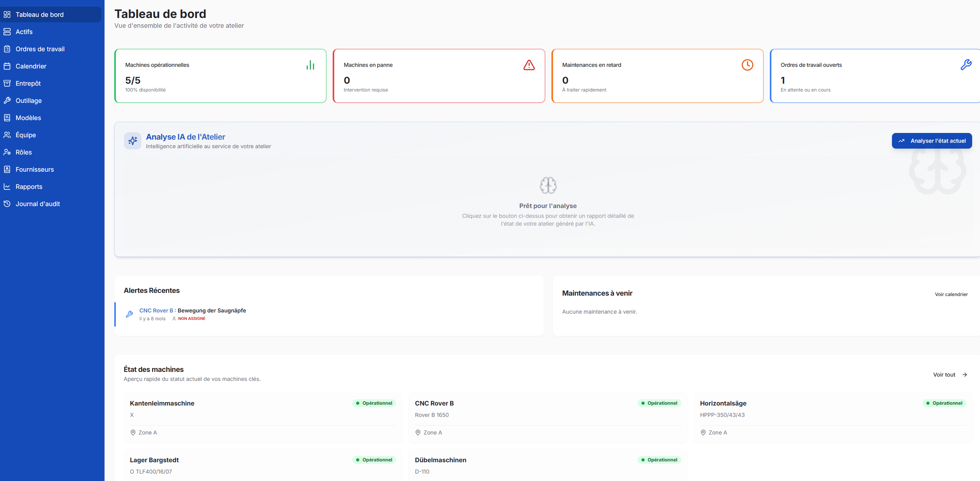
Task: Click the red warning triangle on Machines en panne
Action: point(529,65)
